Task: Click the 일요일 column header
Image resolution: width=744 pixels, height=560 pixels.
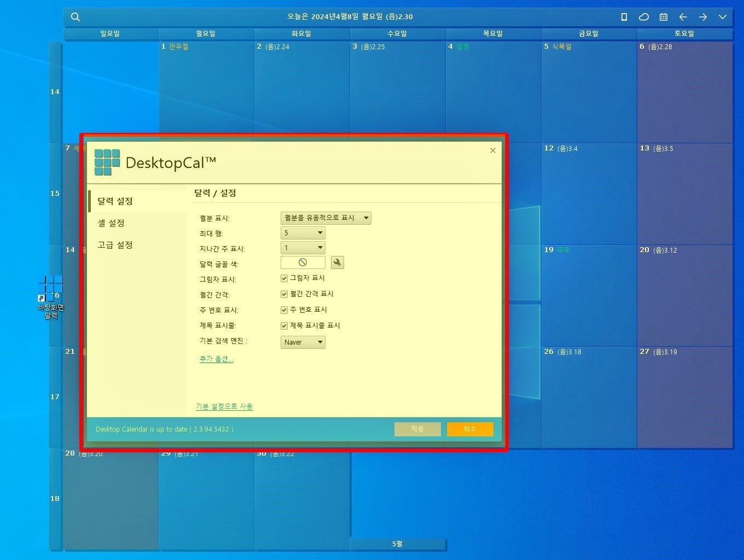Action: pyautogui.click(x=110, y=34)
